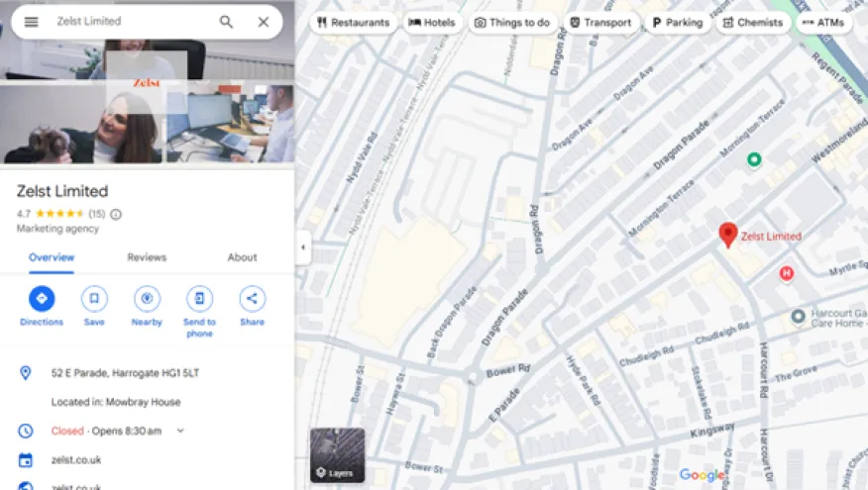
Task: Click into the Zelst Limited search field
Action: (133, 22)
